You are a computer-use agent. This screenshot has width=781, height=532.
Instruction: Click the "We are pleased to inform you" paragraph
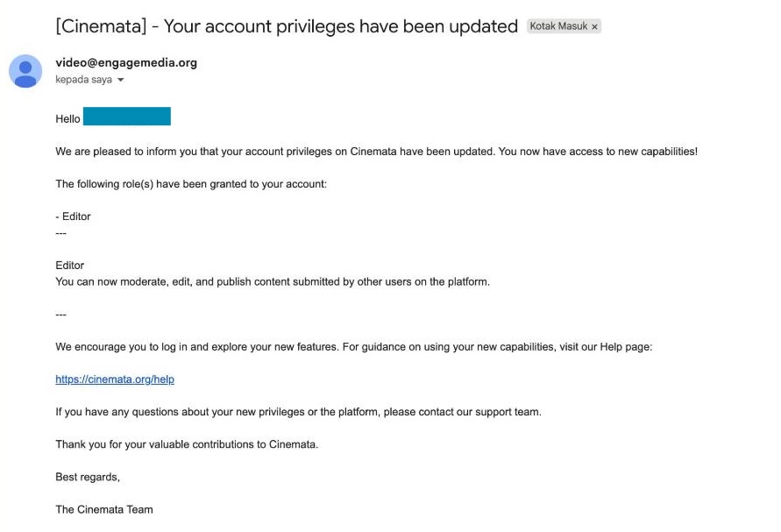click(x=376, y=152)
